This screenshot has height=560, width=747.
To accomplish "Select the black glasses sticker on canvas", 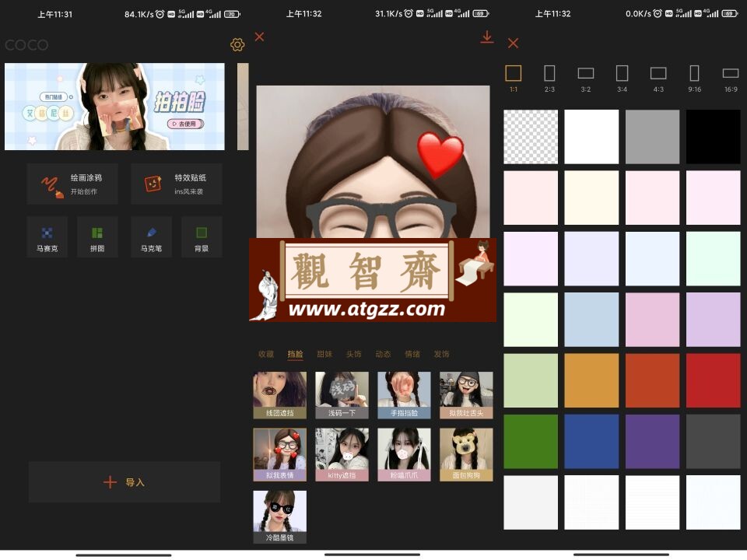I will pyautogui.click(x=381, y=218).
